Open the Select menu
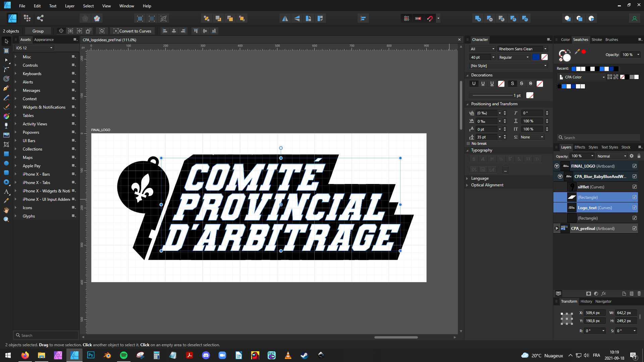This screenshot has width=644, height=362. [88, 6]
